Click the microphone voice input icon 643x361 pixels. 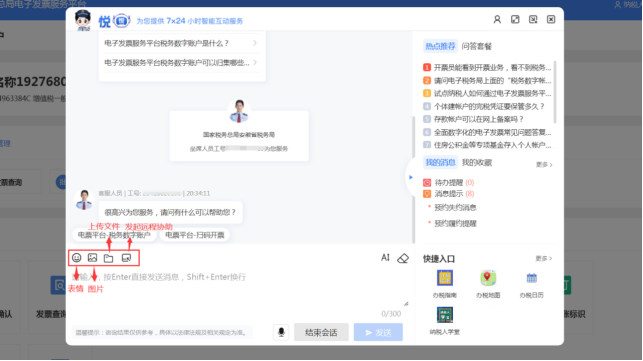pos(281,332)
